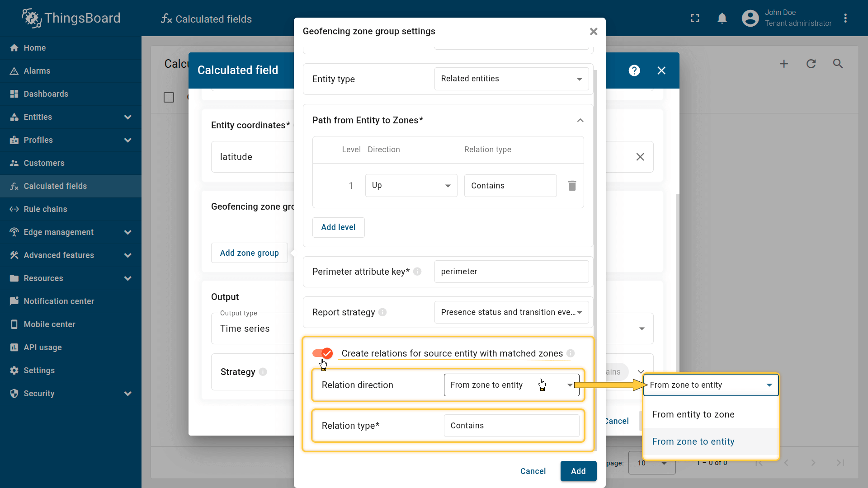Choose From entity to zone option

693,414
